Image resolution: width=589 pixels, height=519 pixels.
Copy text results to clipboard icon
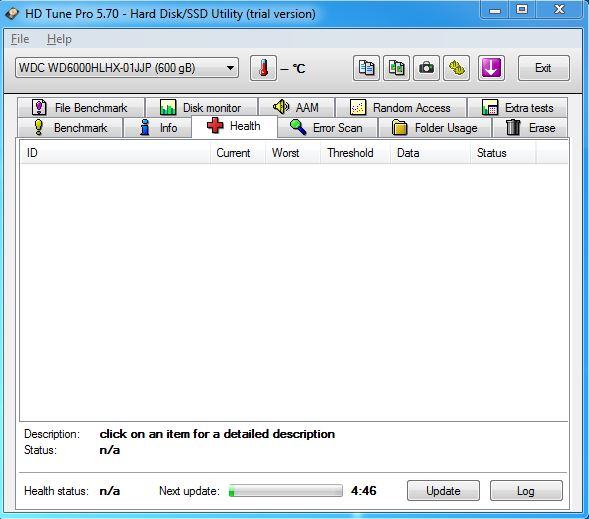(x=366, y=68)
